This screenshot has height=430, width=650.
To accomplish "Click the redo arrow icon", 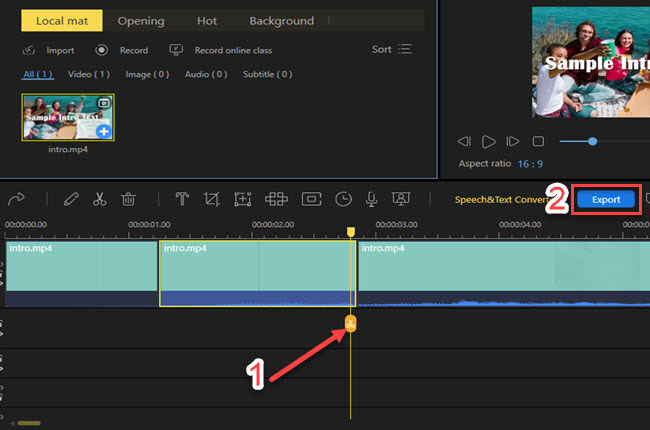I will pos(15,199).
